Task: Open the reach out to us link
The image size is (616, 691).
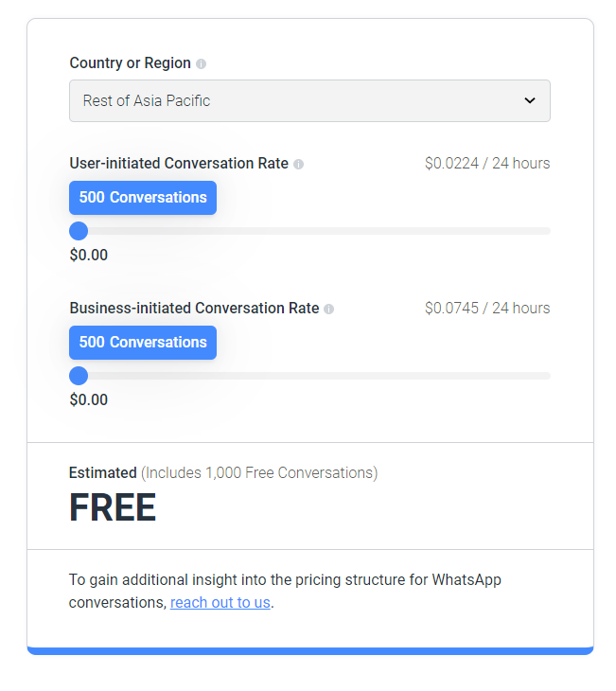Action: (220, 602)
